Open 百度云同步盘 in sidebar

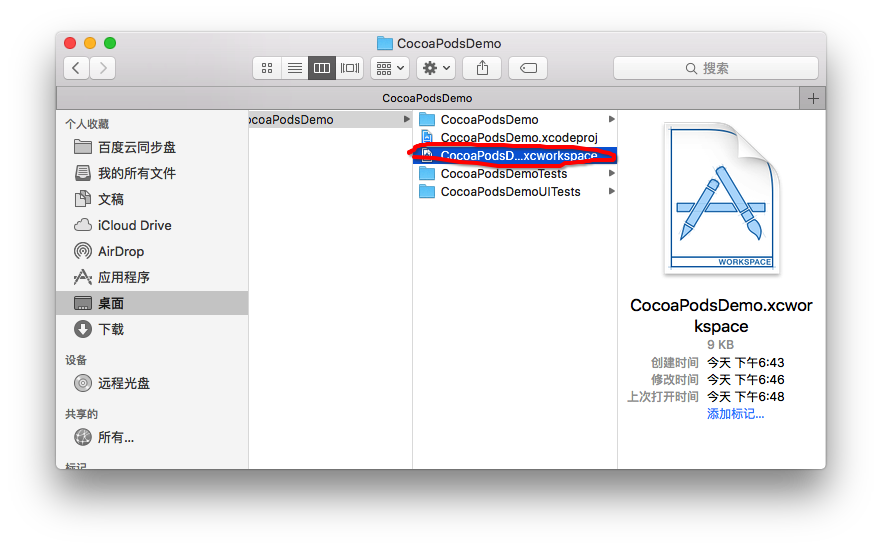(x=152, y=147)
